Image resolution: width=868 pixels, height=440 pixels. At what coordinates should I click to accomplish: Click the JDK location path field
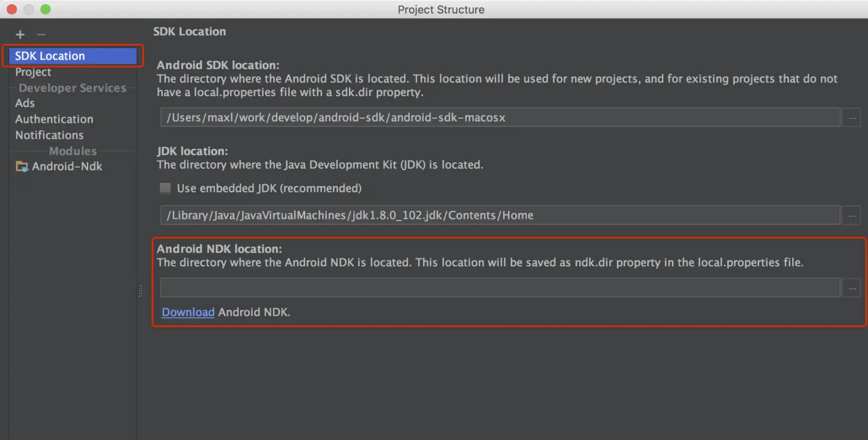[500, 215]
